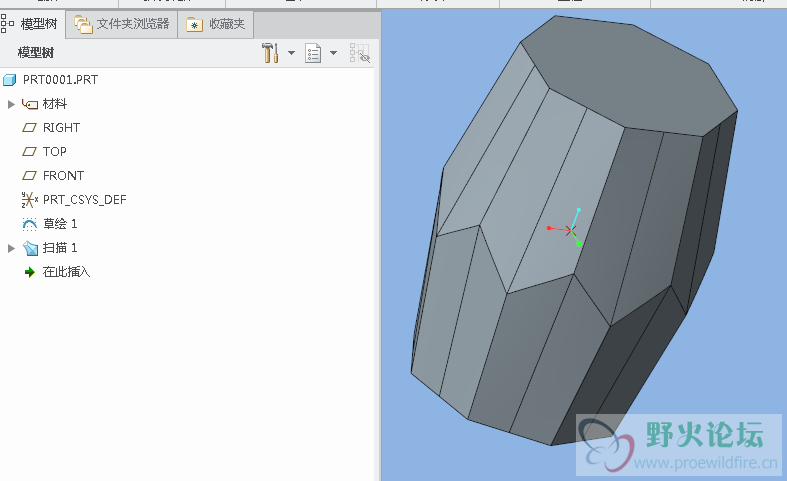This screenshot has width=787, height=481.
Task: Select the FRONT datum plane
Action: [63, 176]
